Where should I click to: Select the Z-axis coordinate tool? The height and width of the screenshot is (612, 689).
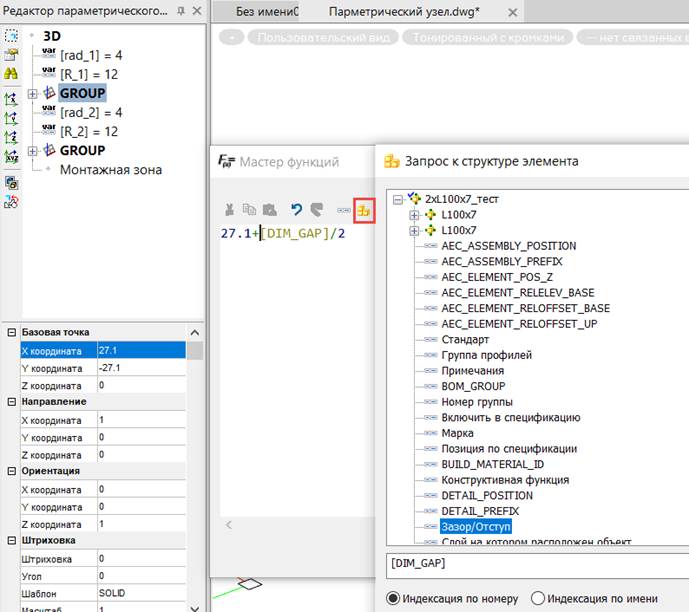[11, 138]
